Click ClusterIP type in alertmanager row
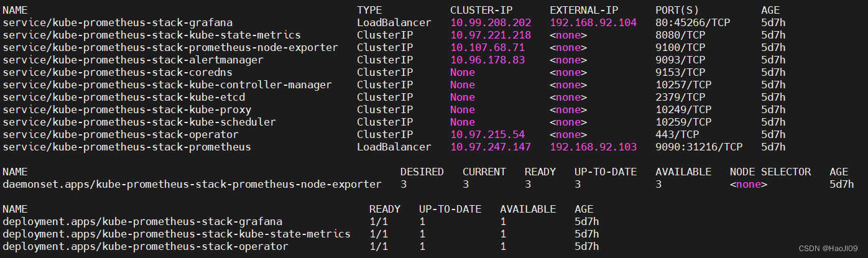The image size is (868, 258). [x=385, y=60]
